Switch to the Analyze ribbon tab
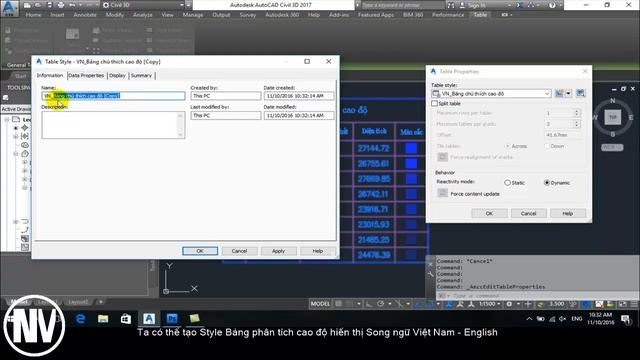 (x=143, y=15)
